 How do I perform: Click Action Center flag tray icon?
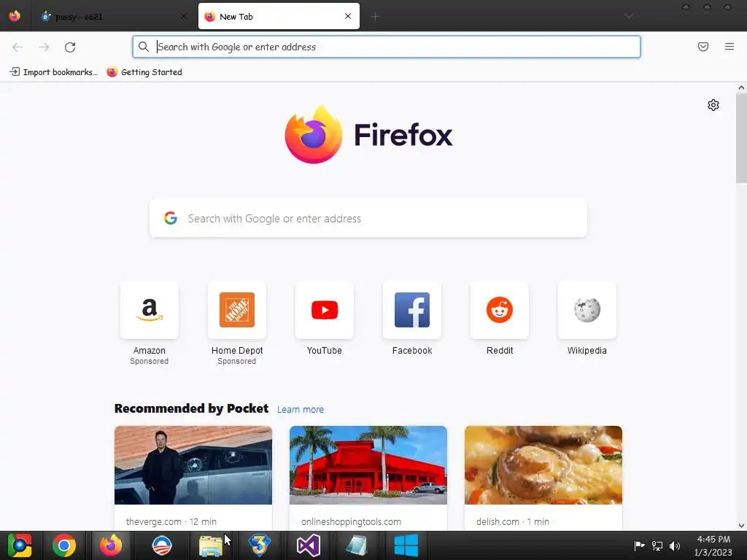(x=639, y=545)
